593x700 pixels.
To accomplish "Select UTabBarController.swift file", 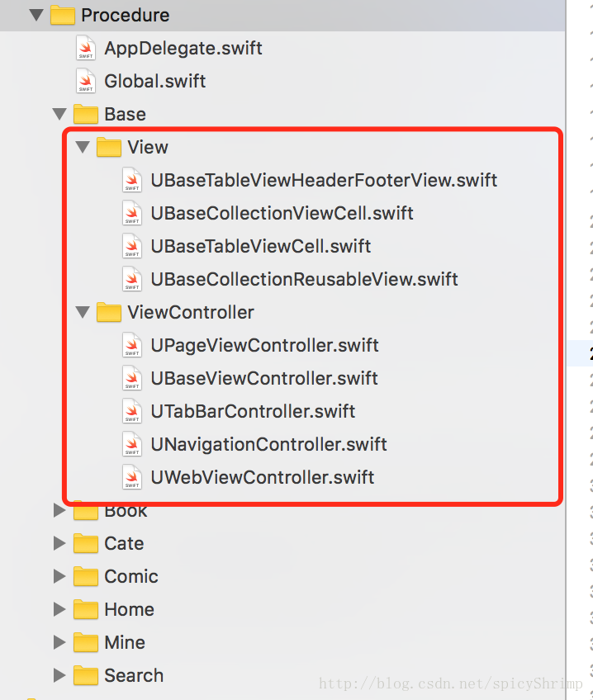I will click(253, 411).
